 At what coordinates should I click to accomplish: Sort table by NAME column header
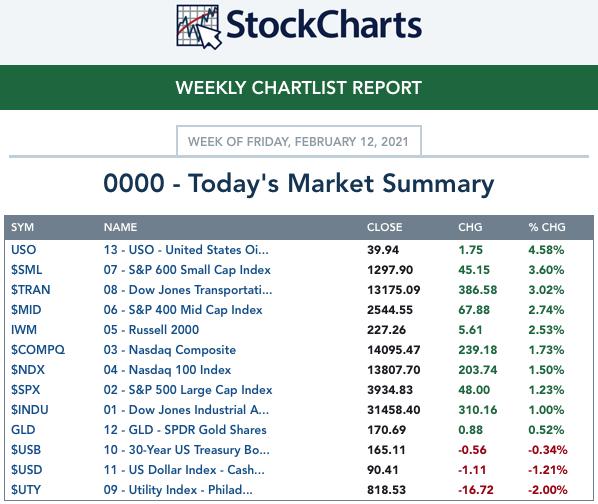(x=120, y=227)
